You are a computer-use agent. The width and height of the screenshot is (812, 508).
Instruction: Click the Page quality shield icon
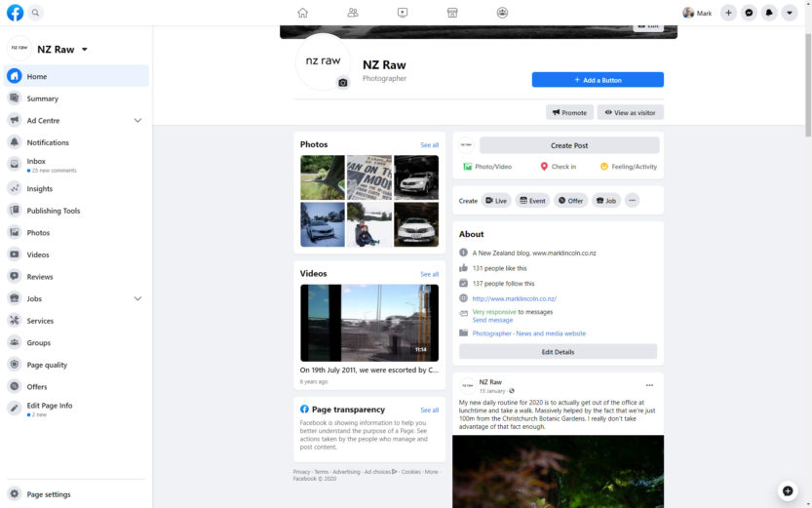(x=15, y=365)
